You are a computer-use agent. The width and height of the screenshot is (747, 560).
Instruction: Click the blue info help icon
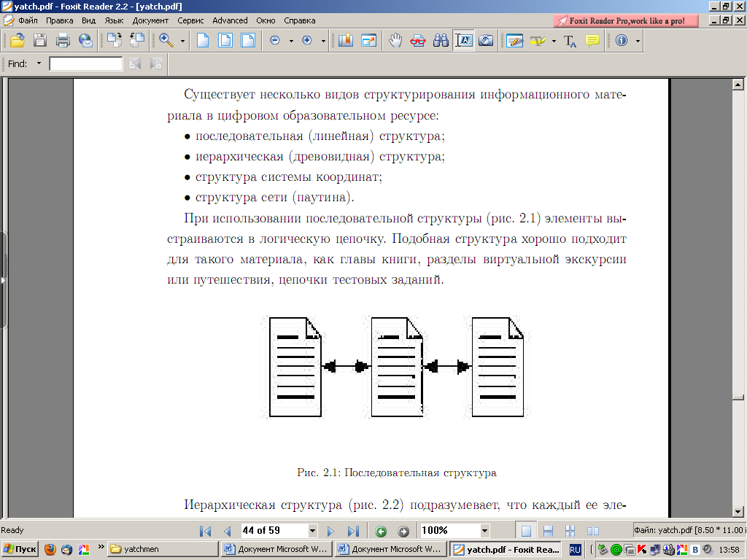[622, 41]
